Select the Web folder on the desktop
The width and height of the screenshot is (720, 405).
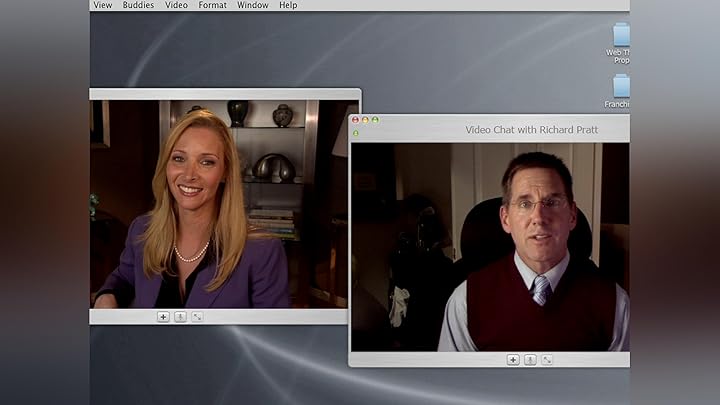point(621,36)
